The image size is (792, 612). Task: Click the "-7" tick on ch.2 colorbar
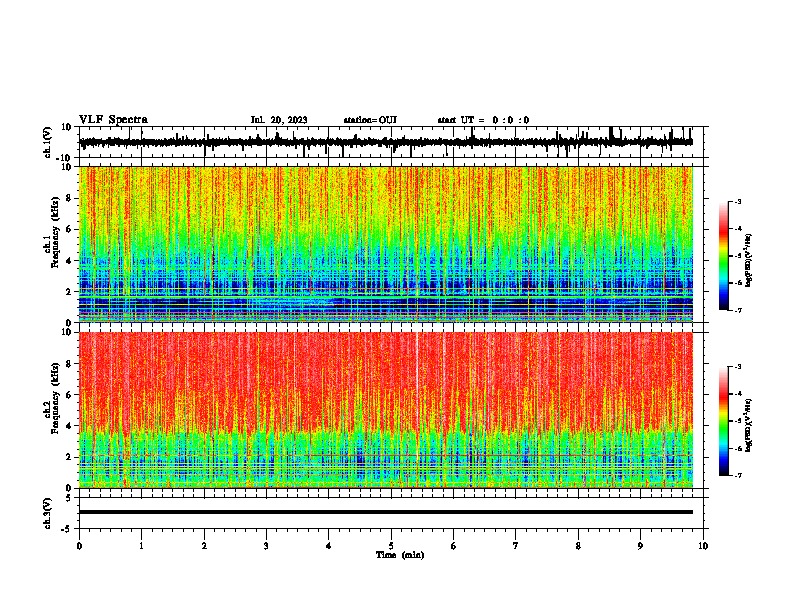[737, 475]
